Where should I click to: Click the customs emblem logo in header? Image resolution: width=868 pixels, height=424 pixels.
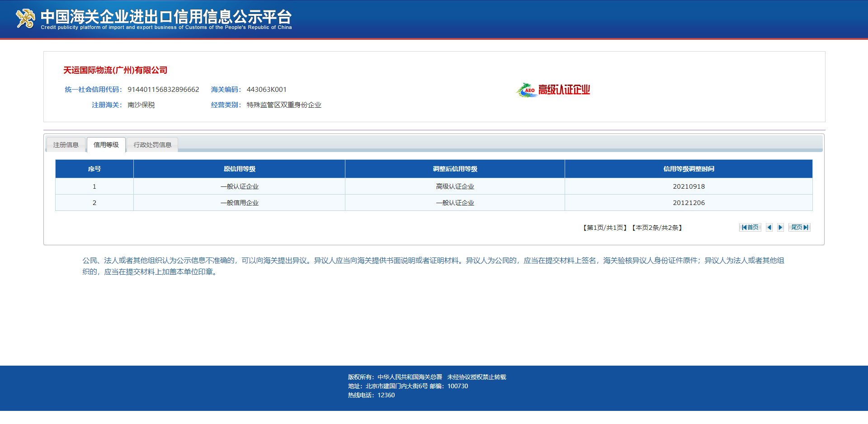pyautogui.click(x=25, y=19)
